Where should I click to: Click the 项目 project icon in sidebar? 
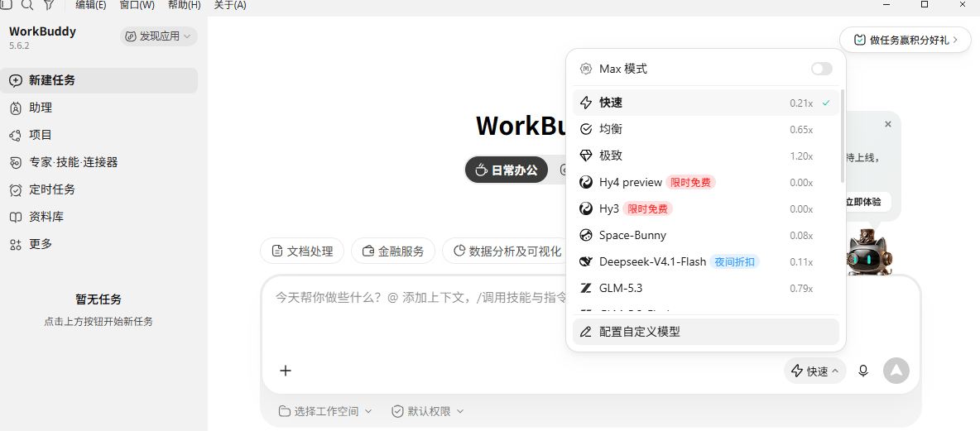tap(17, 135)
